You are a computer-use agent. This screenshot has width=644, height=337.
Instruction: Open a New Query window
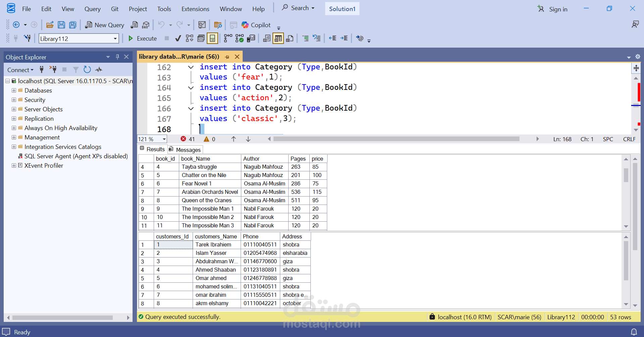point(104,25)
